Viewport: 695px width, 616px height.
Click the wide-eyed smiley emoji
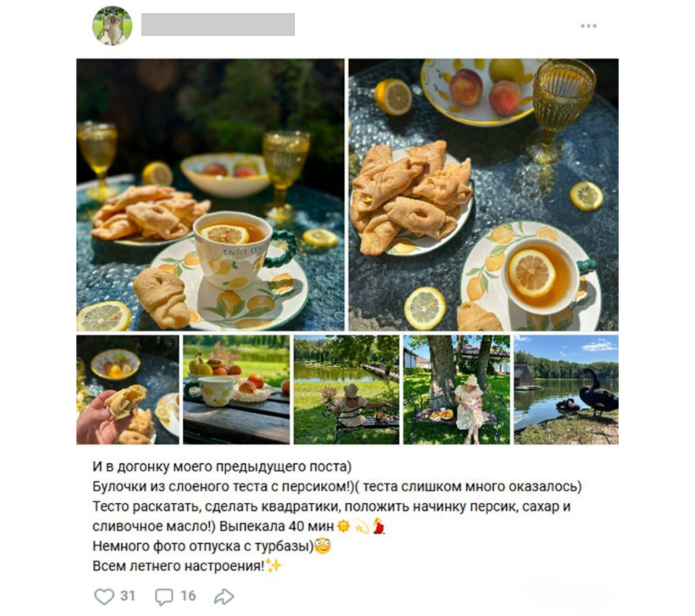click(323, 545)
